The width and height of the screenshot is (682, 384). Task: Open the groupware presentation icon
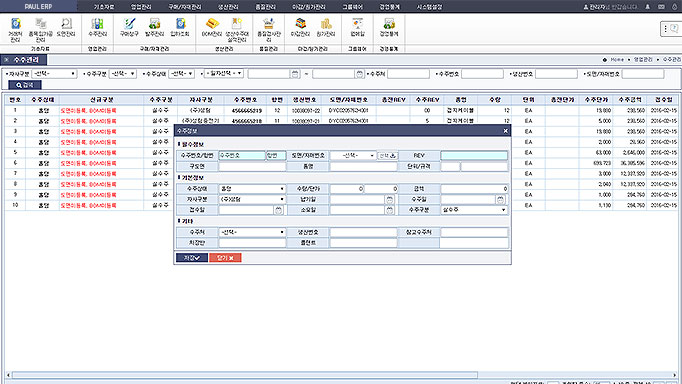[x=358, y=23]
